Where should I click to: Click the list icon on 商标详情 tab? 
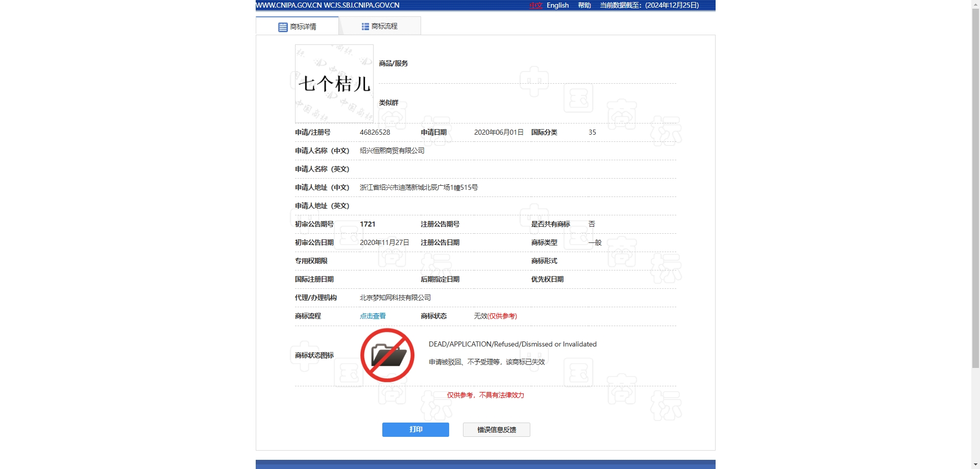[x=283, y=27]
